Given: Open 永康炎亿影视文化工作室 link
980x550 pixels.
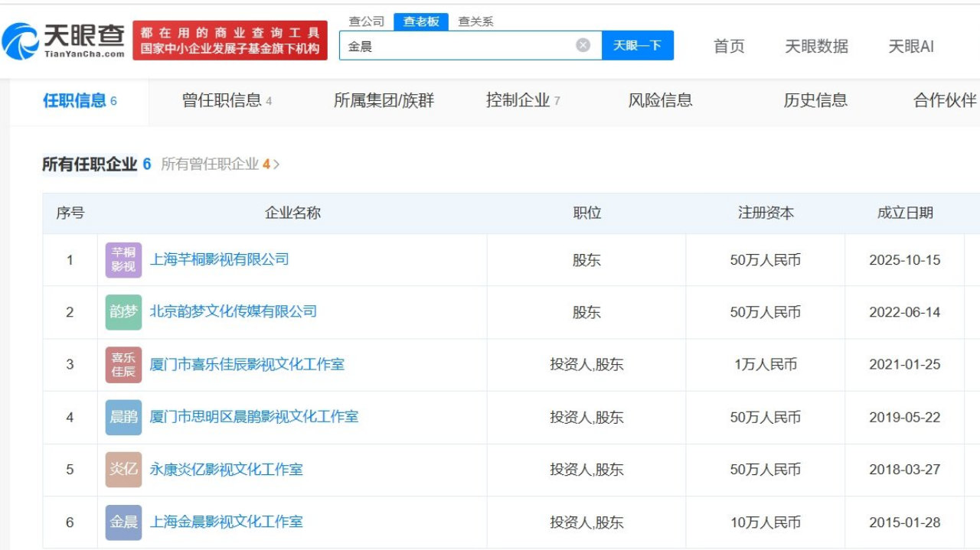Looking at the screenshot, I should click(x=226, y=469).
